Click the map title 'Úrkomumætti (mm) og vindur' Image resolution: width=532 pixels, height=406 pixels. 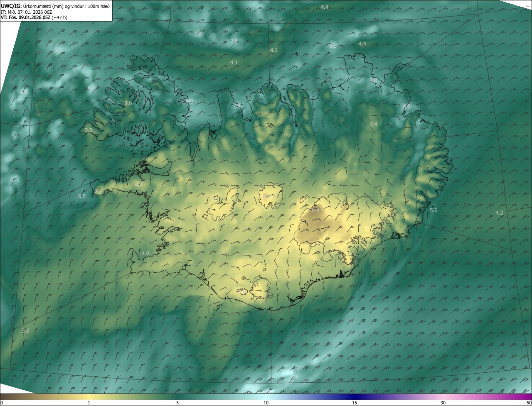[53, 6]
